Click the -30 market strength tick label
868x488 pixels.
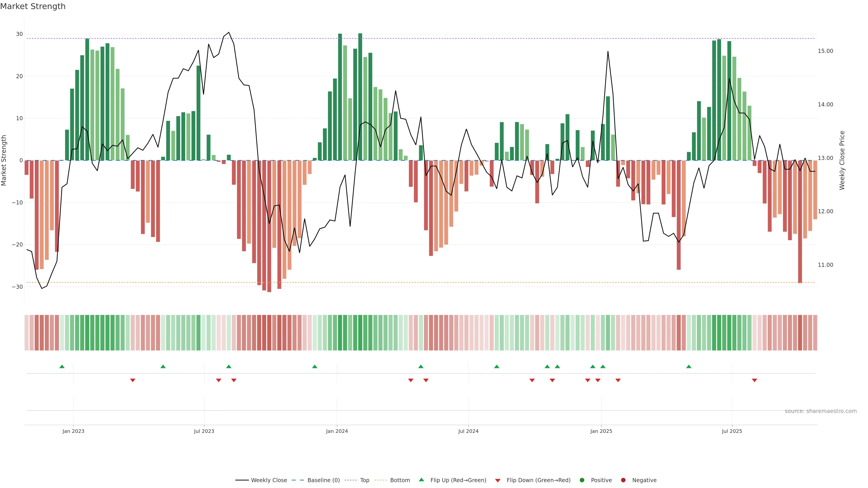pos(17,287)
